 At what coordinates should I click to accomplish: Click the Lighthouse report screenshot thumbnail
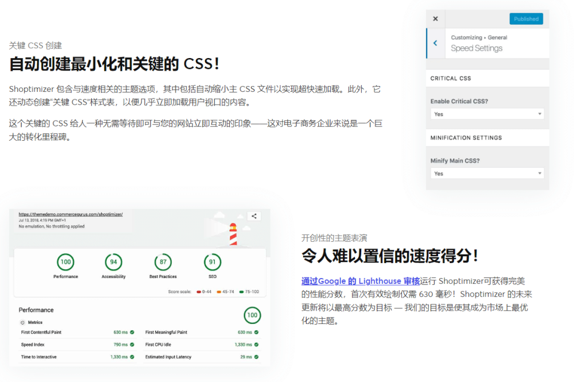[x=140, y=287]
